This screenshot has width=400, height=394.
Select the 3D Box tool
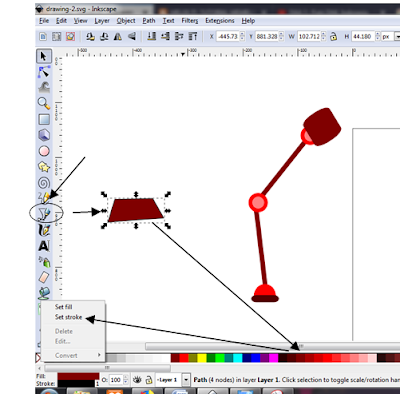point(44,135)
